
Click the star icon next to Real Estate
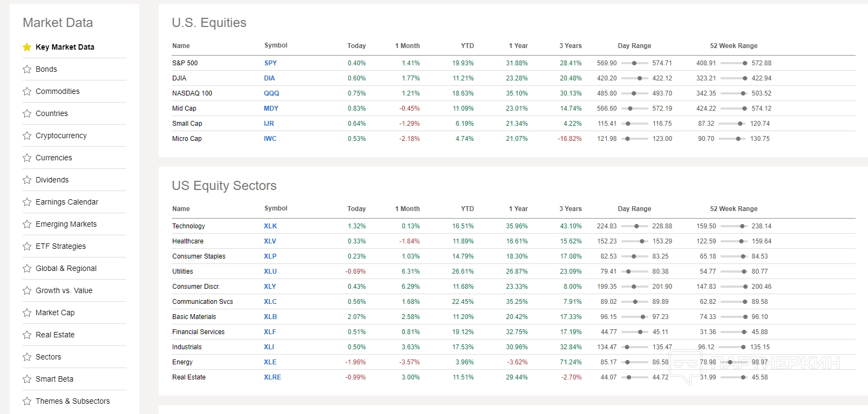point(27,335)
